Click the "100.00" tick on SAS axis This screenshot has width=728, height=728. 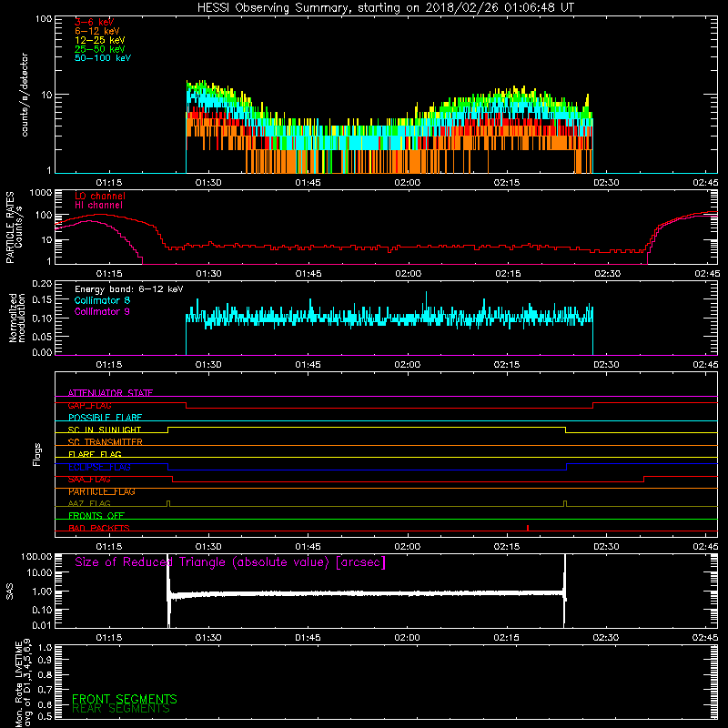point(36,556)
